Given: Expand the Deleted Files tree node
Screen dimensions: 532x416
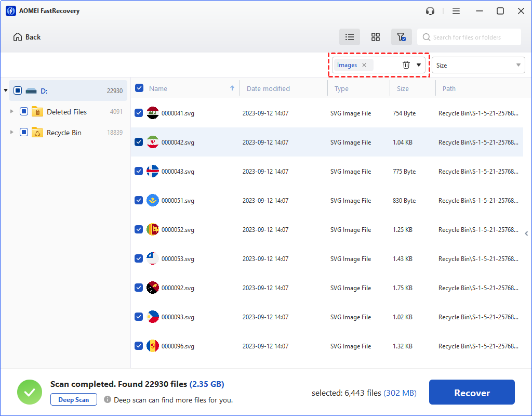Looking at the screenshot, I should pyautogui.click(x=12, y=112).
